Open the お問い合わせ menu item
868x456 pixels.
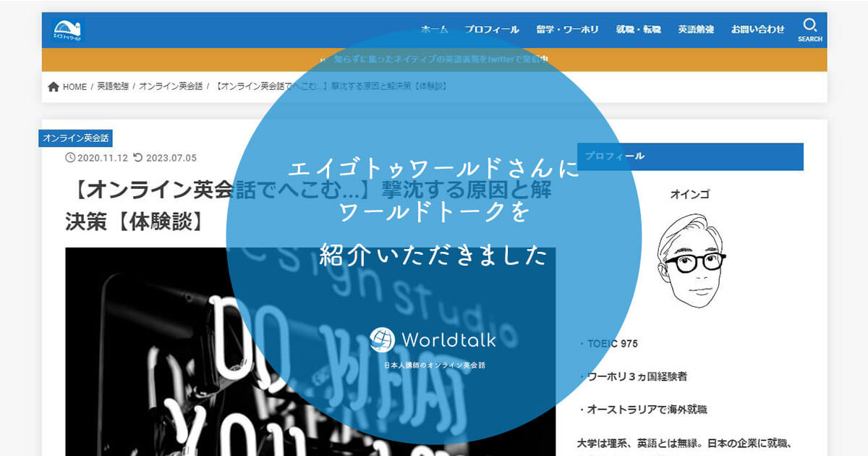point(757,30)
